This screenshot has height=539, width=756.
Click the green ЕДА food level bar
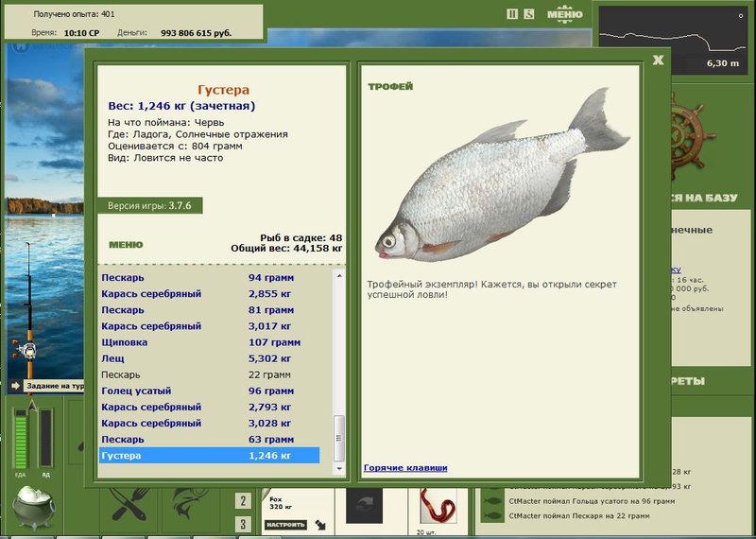21,439
